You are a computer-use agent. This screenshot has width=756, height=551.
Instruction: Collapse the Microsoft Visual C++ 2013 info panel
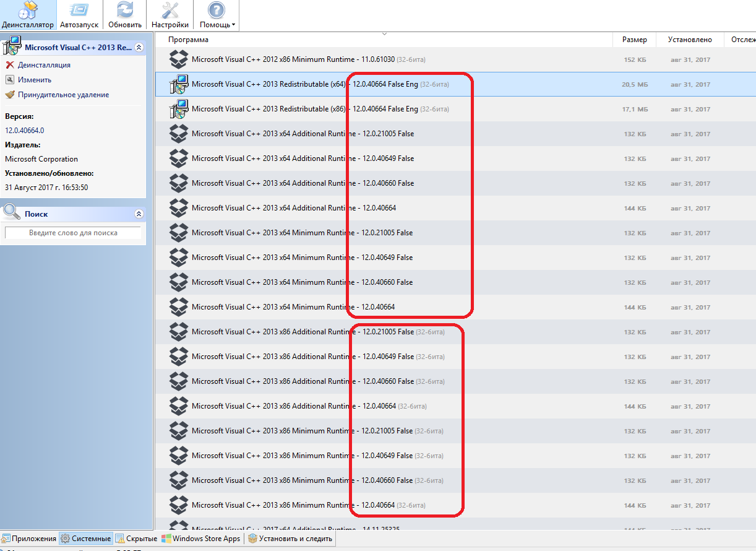pyautogui.click(x=139, y=47)
